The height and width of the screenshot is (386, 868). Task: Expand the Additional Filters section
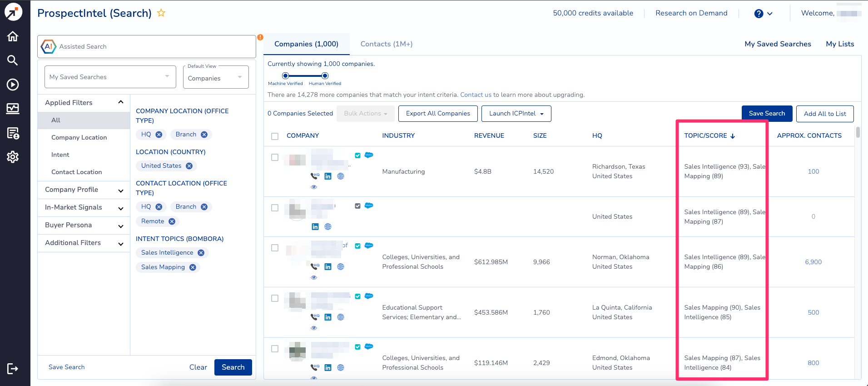[x=84, y=243]
